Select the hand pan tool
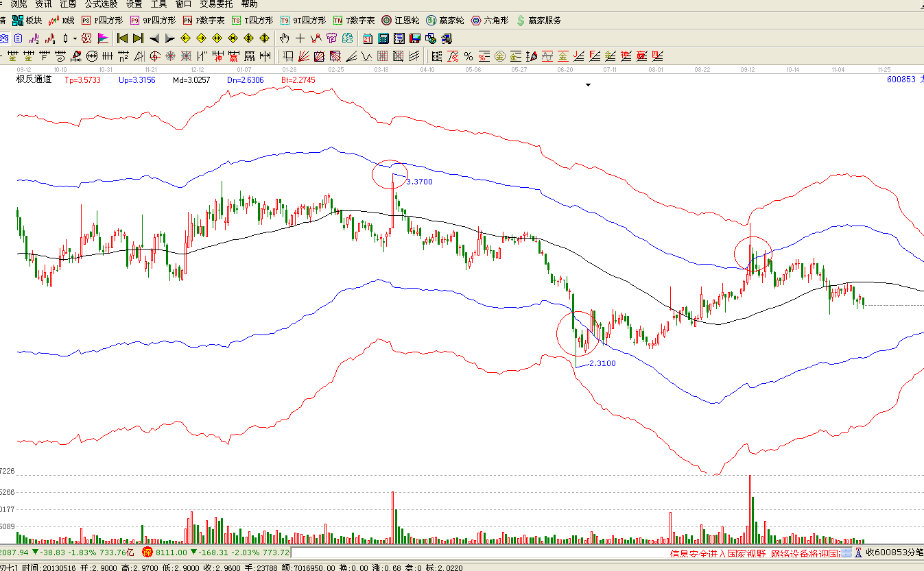The image size is (924, 571). [285, 38]
